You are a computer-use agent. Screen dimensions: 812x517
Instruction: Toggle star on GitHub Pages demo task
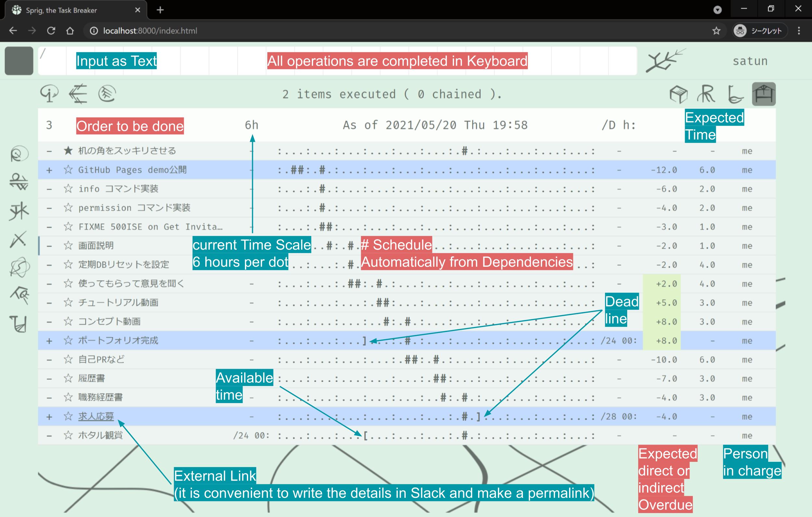click(x=68, y=170)
